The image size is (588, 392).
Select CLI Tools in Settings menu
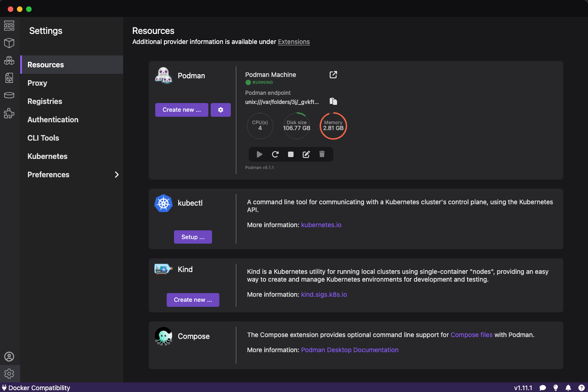pos(72,138)
